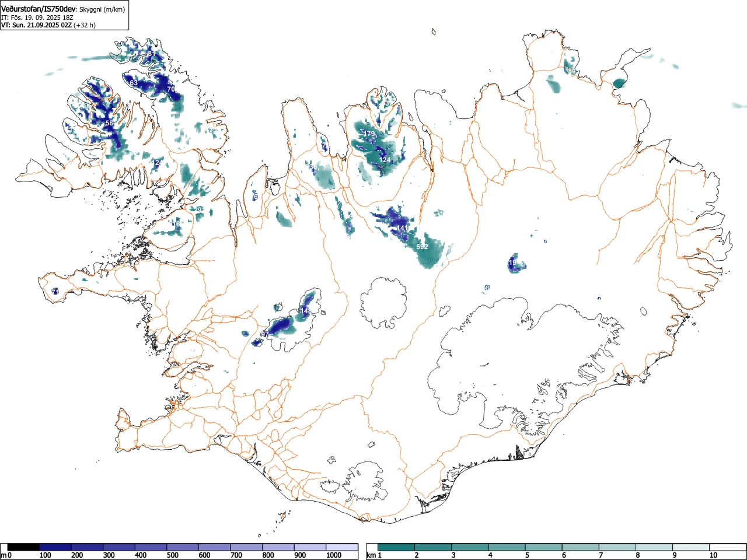This screenshot has width=747, height=560.
Task: Click the '19' value in the eastern highlands
Action: (x=512, y=263)
